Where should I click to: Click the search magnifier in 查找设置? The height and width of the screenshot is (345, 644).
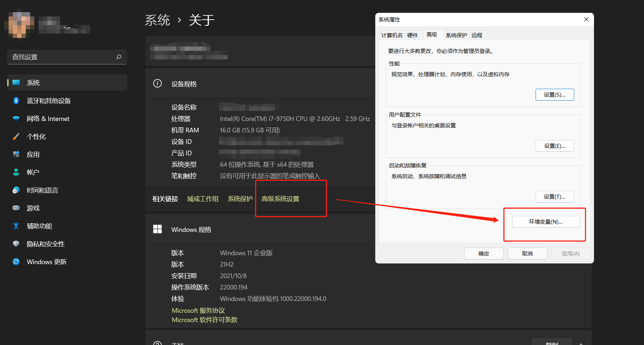click(118, 57)
